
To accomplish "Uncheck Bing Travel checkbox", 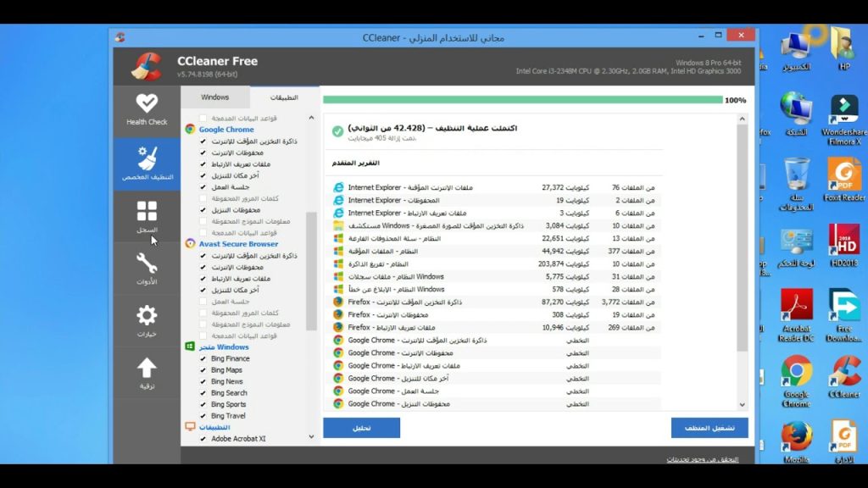I will coord(203,415).
